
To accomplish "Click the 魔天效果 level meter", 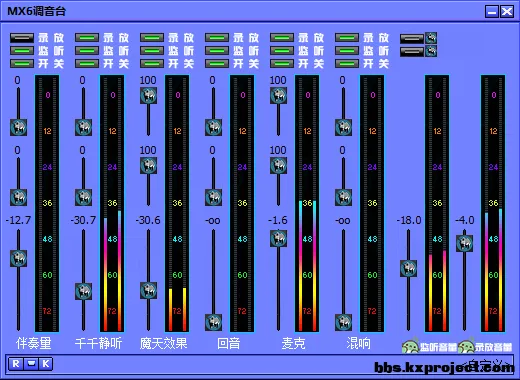I will point(177,203).
